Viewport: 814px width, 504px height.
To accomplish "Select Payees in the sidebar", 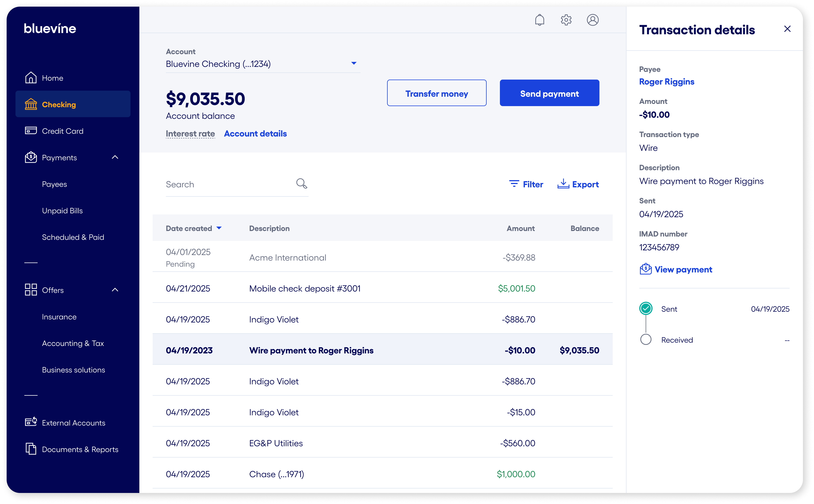I will coord(55,184).
